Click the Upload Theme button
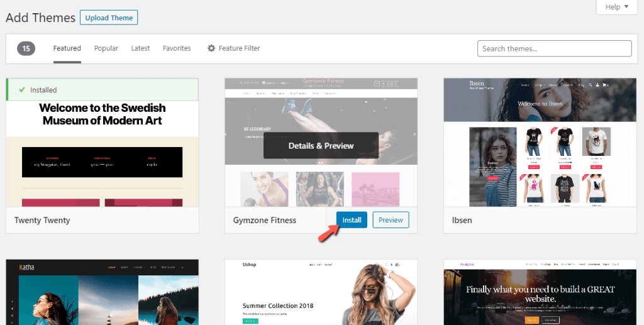This screenshot has width=644, height=325. pos(109,18)
